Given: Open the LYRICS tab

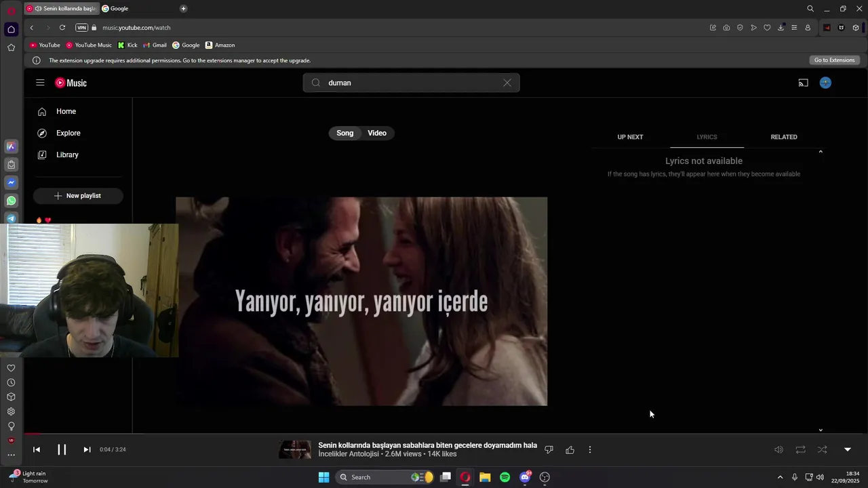Looking at the screenshot, I should [707, 137].
